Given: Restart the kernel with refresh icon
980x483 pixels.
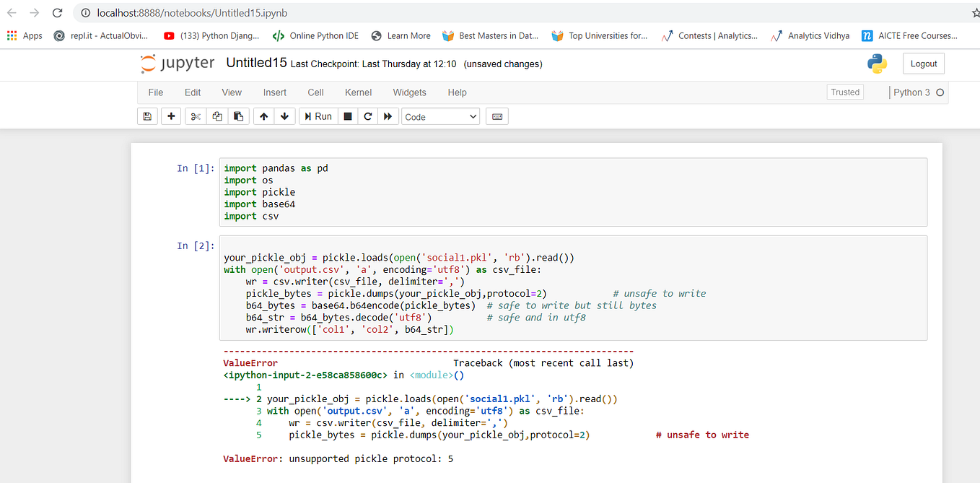Looking at the screenshot, I should tap(368, 116).
